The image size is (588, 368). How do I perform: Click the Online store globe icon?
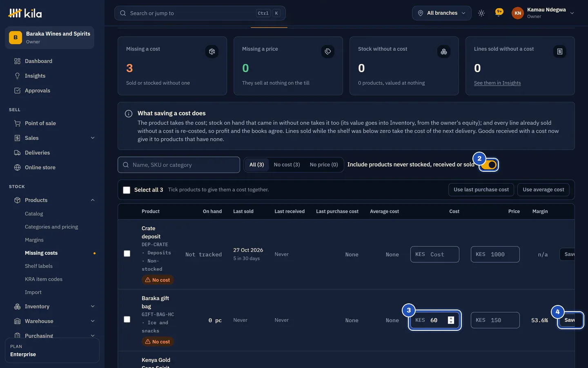(17, 167)
